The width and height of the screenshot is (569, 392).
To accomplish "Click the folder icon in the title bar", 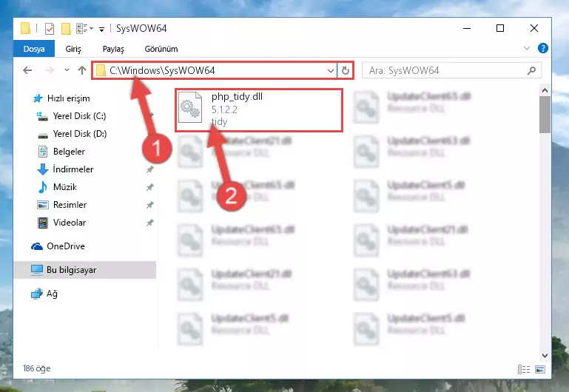I will pos(25,28).
